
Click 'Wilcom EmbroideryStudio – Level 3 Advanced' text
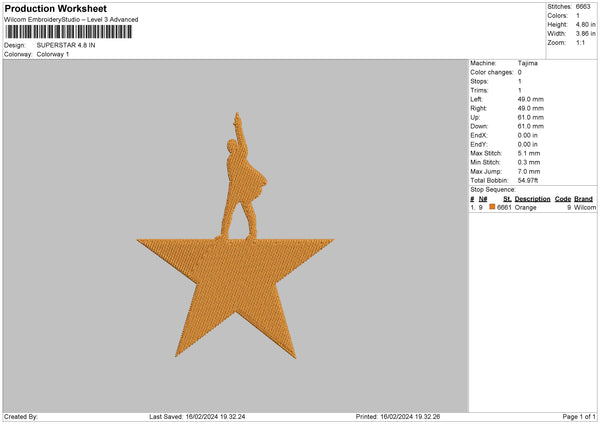[71, 20]
